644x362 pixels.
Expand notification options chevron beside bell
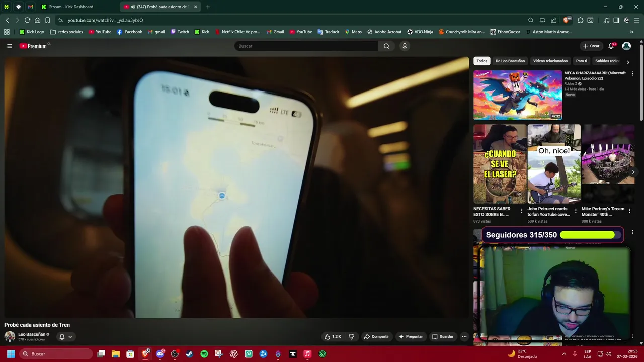click(x=70, y=337)
